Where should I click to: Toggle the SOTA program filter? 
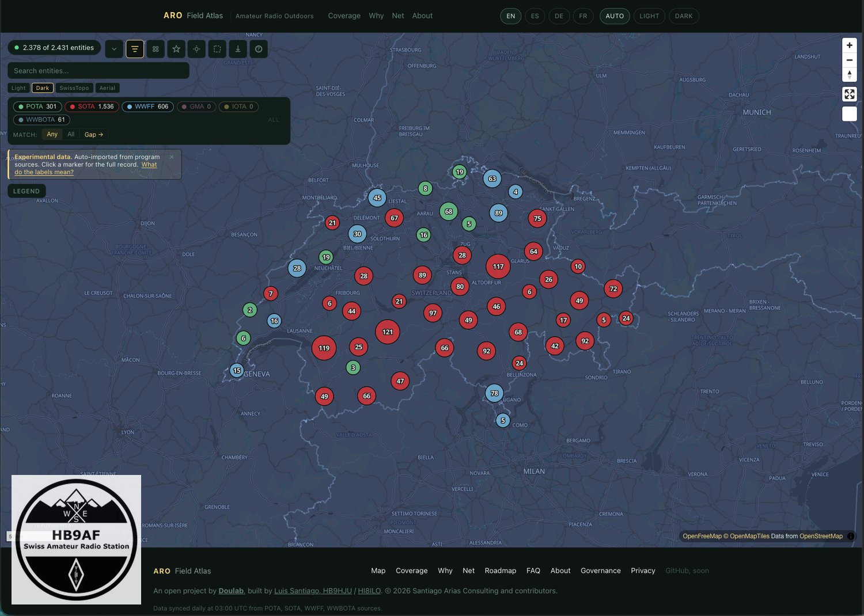point(92,107)
